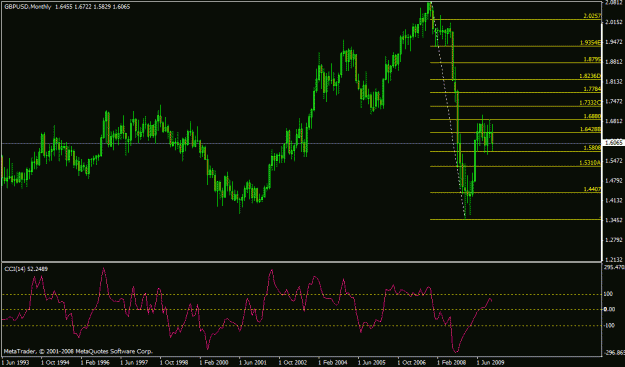Click the 1.4792 price axis value
This screenshot has height=367, width=625.
coord(614,181)
